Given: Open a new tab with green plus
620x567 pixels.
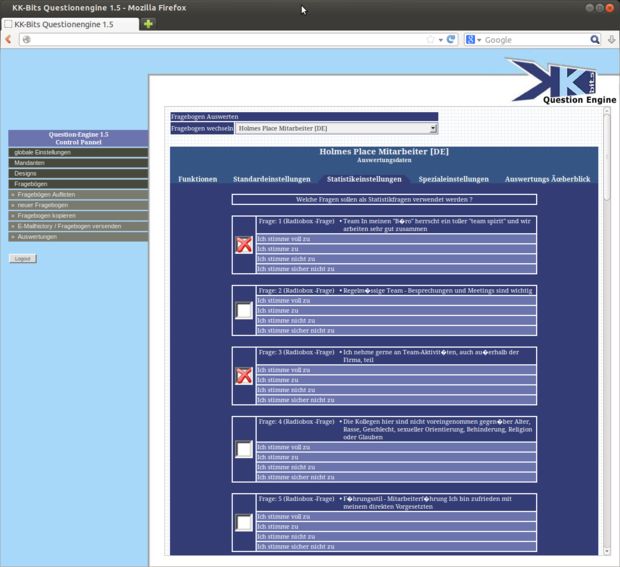Looking at the screenshot, I should (x=148, y=24).
